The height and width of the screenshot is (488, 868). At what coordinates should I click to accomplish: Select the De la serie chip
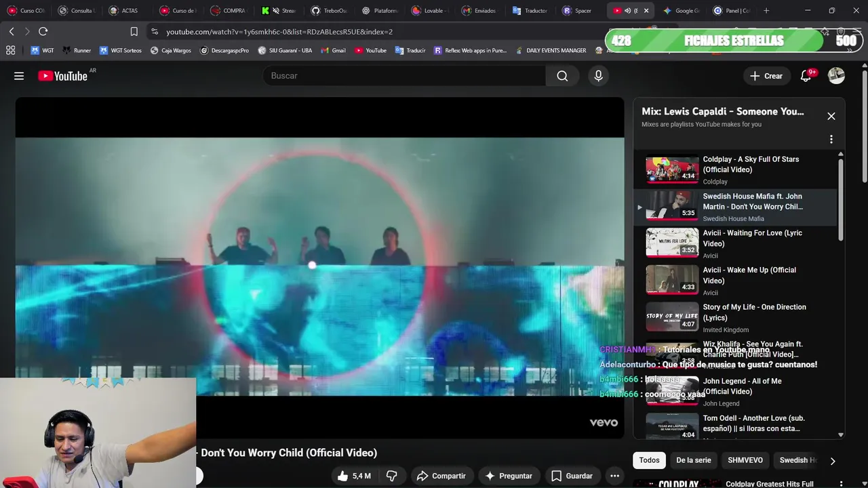click(x=693, y=460)
